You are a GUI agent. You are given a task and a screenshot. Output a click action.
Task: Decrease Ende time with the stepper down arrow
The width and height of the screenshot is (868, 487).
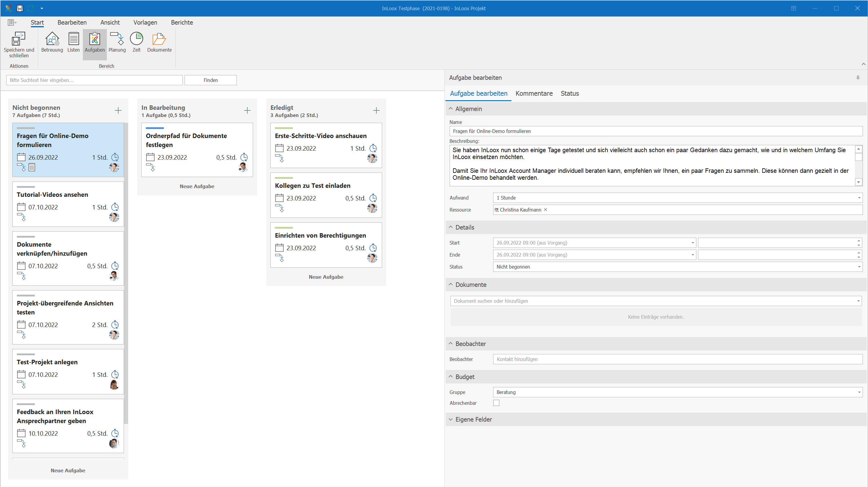[859, 257]
